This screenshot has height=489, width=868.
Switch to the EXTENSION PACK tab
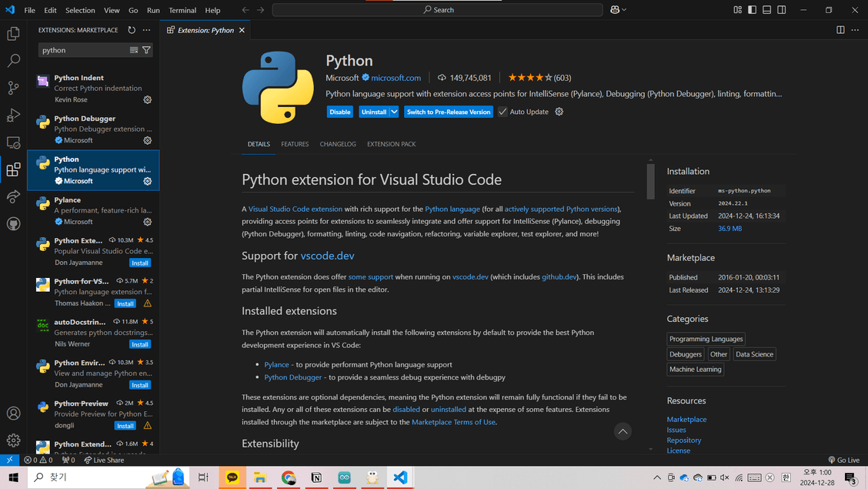[392, 144]
